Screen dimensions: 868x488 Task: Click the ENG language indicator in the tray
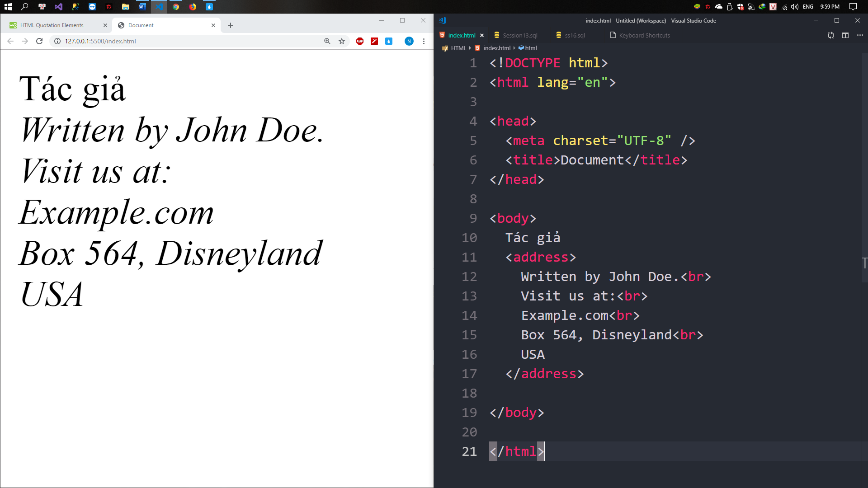[808, 7]
